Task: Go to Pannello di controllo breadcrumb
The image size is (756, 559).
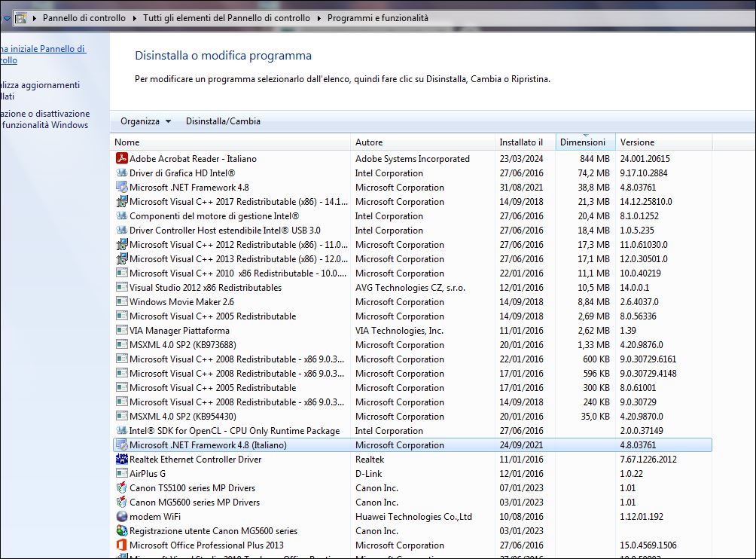Action: click(x=84, y=18)
